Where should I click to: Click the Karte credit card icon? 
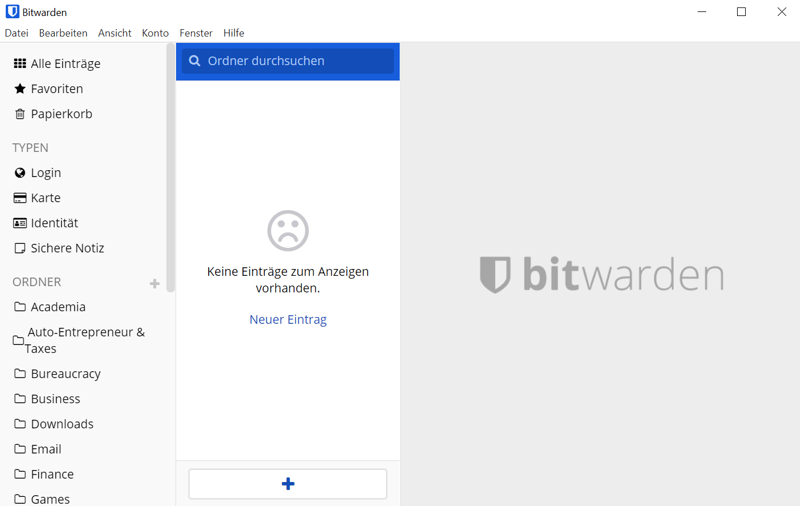pos(20,198)
